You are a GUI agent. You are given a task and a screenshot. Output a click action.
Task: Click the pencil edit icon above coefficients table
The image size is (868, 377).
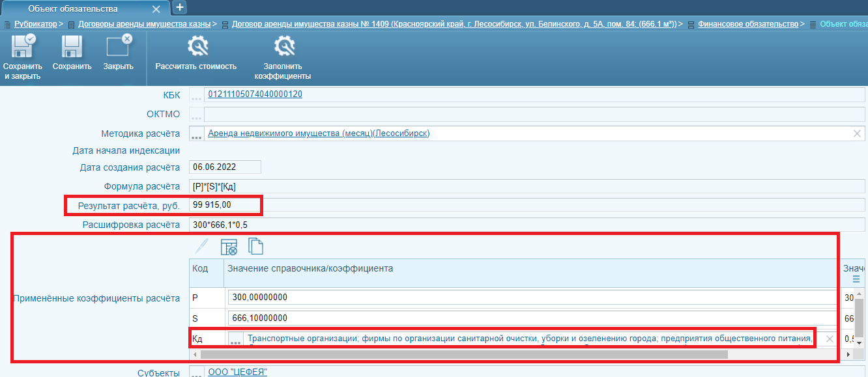coord(202,247)
